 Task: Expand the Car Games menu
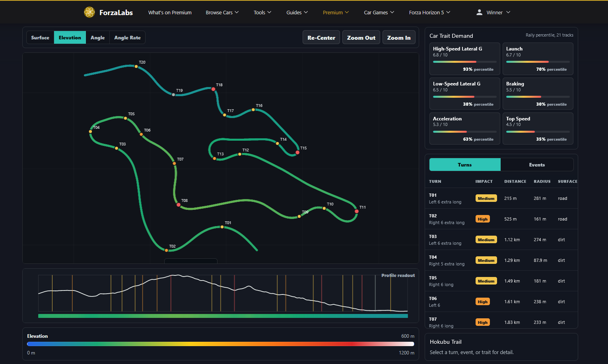point(379,12)
